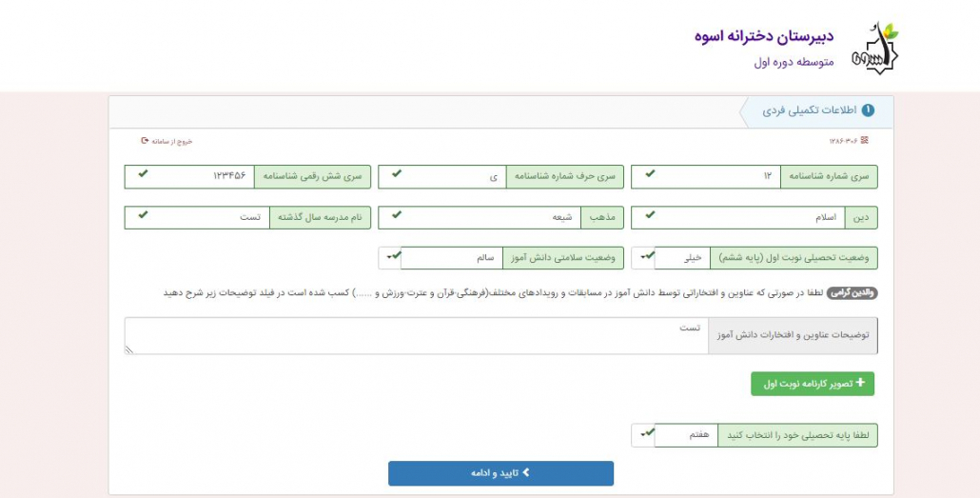The width and height of the screenshot is (980, 498).
Task: Click the 'سری شش رقمی شناسنامه' input with 123456
Action: [189, 176]
